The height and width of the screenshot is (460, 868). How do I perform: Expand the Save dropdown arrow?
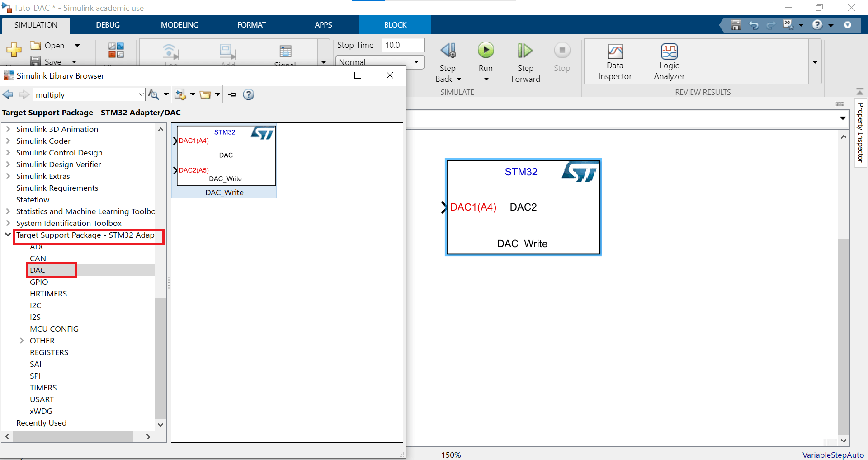[x=74, y=61]
